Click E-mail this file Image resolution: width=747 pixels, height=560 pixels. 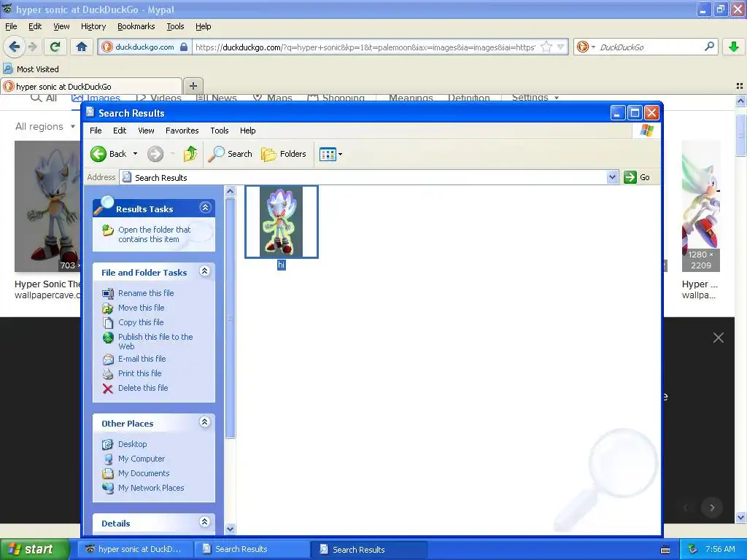(x=142, y=359)
